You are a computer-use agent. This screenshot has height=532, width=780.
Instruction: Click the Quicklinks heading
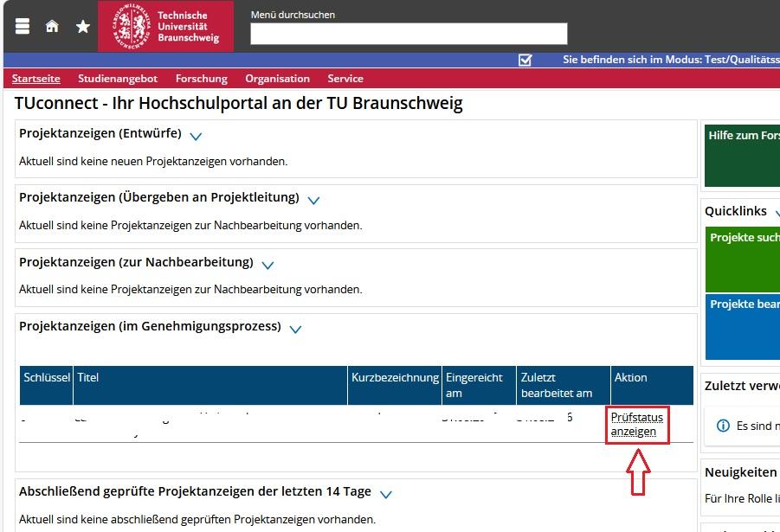736,211
